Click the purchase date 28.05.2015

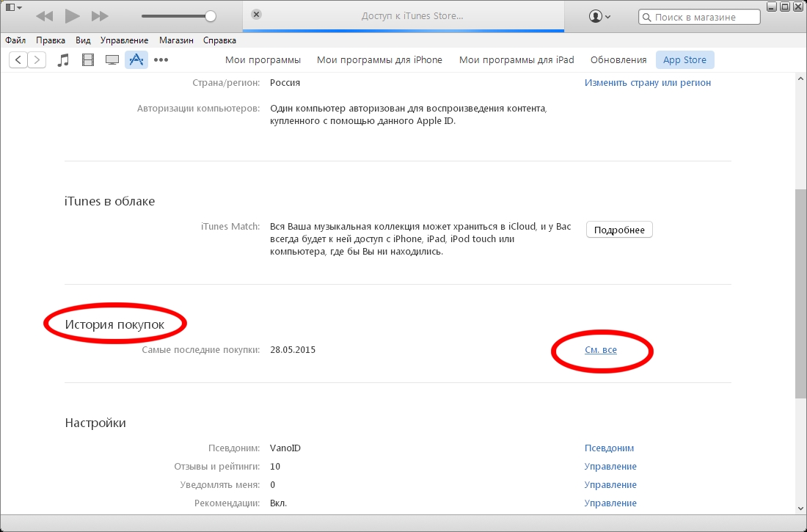pyautogui.click(x=293, y=350)
